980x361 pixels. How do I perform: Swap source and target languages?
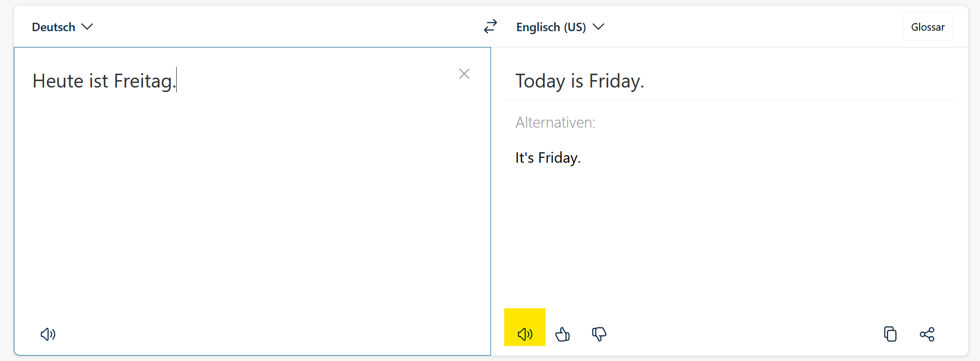pyautogui.click(x=490, y=27)
